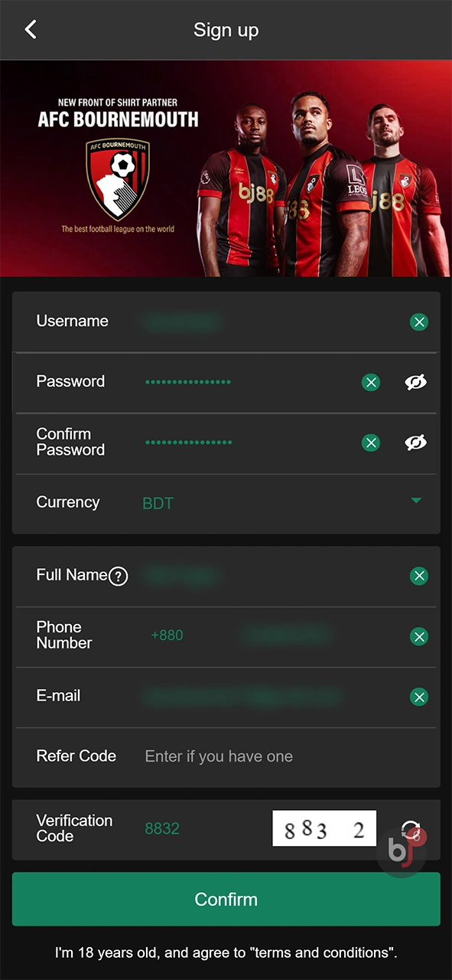The image size is (452, 980).
Task: Tap the back arrow to exit Sign up
Action: click(x=31, y=29)
